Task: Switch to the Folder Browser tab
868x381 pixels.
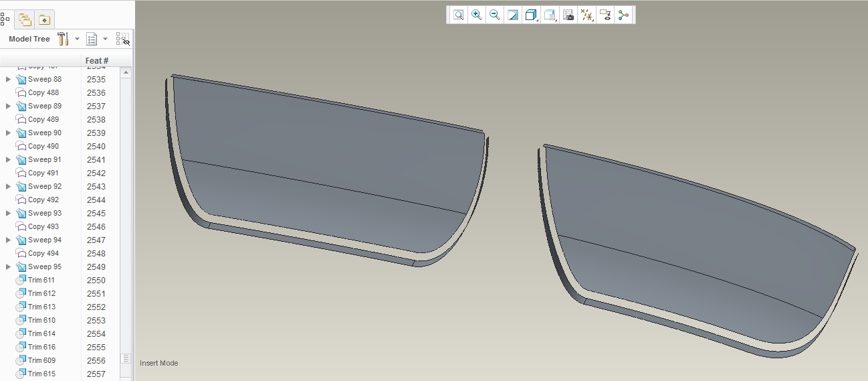Action: click(x=25, y=19)
